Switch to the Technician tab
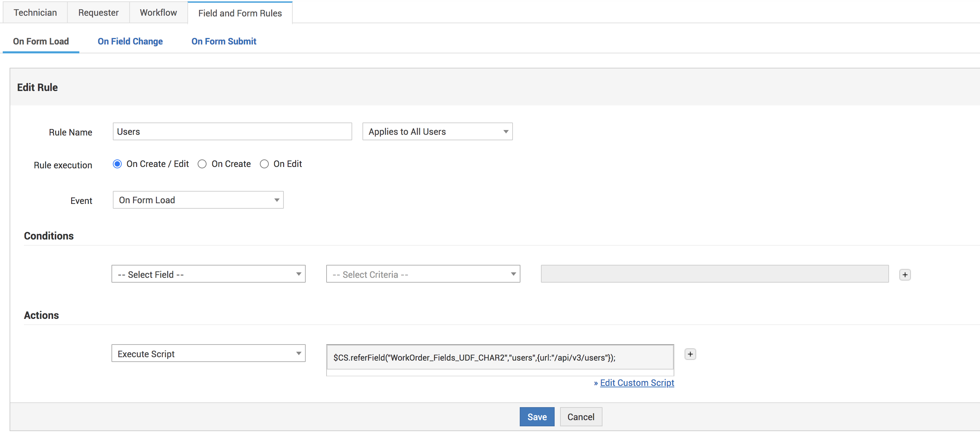The width and height of the screenshot is (980, 440). pos(35,13)
